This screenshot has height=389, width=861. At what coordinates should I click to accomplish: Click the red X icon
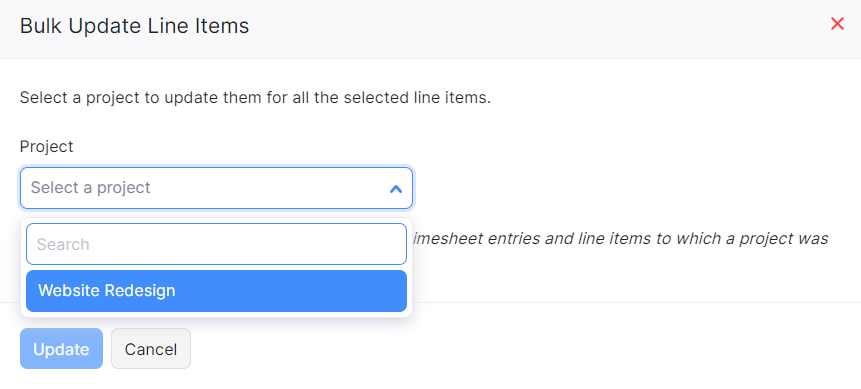pyautogui.click(x=837, y=24)
